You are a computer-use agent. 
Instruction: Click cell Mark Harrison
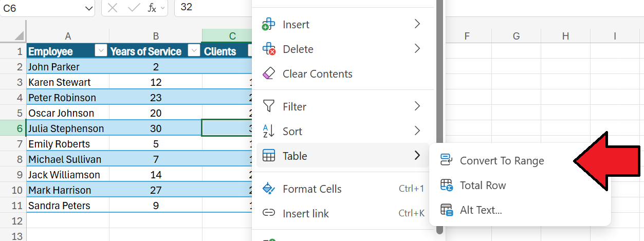[x=68, y=190]
